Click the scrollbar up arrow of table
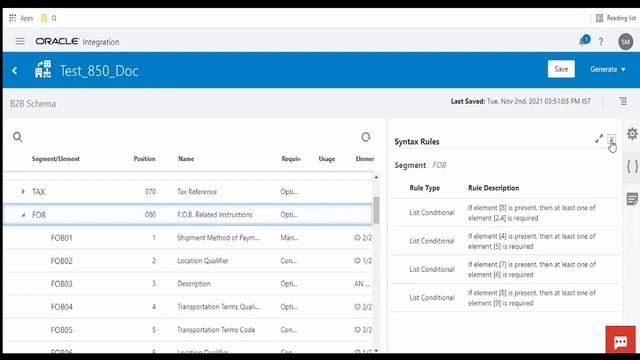Viewport: 640px width, 360px height. point(376,178)
